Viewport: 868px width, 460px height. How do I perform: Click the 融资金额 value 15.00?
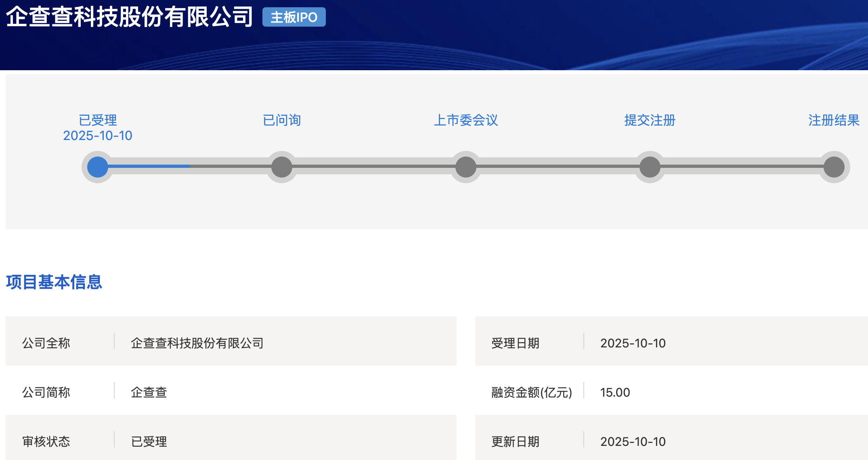pyautogui.click(x=615, y=392)
